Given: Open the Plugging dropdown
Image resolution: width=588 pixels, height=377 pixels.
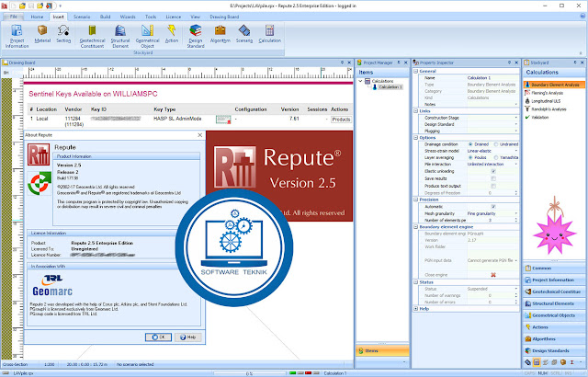Looking at the screenshot, I should coord(516,131).
